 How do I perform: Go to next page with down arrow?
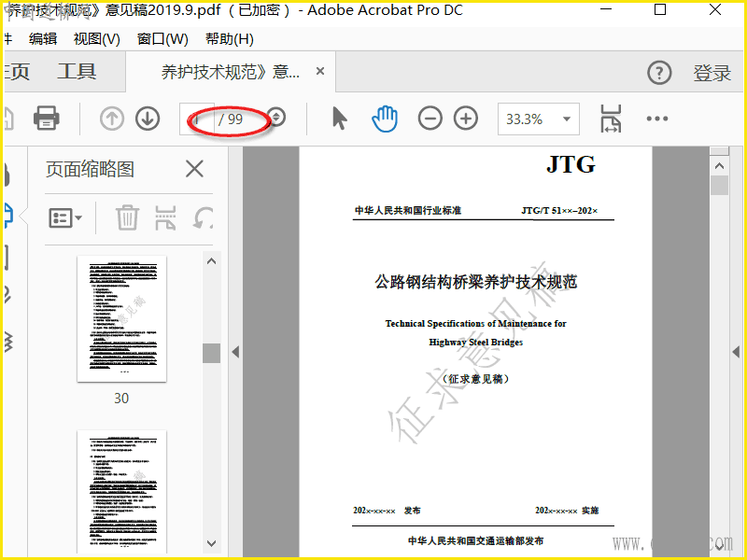[148, 119]
